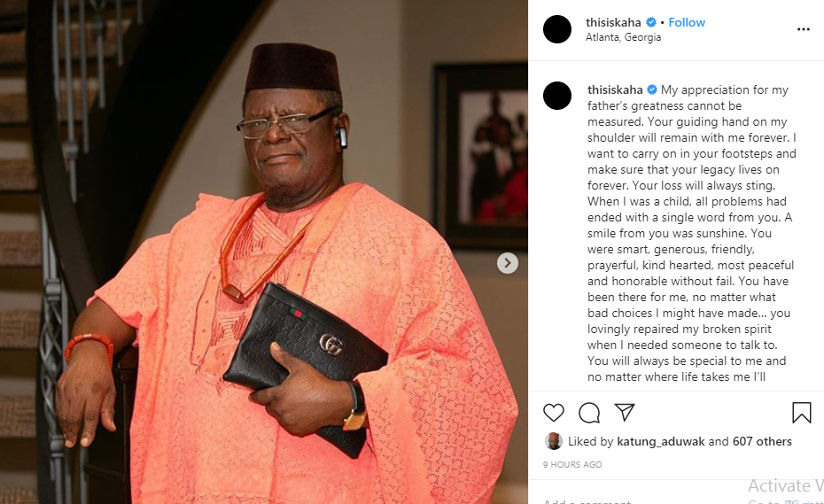Open the profile avatar beside the caption
The height and width of the screenshot is (504, 824).
557,96
